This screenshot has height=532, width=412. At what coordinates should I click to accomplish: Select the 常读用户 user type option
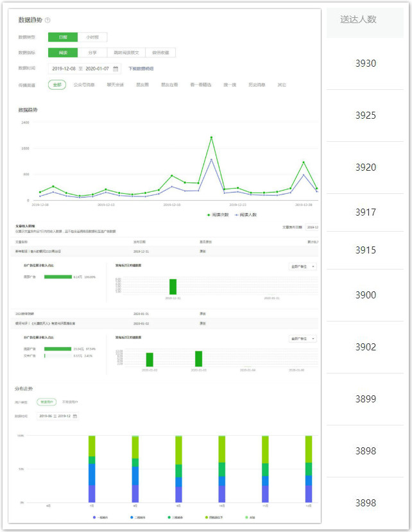point(46,402)
